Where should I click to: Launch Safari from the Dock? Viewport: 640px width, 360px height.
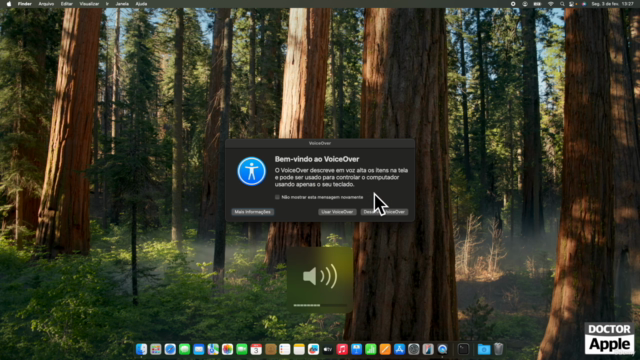pos(170,349)
